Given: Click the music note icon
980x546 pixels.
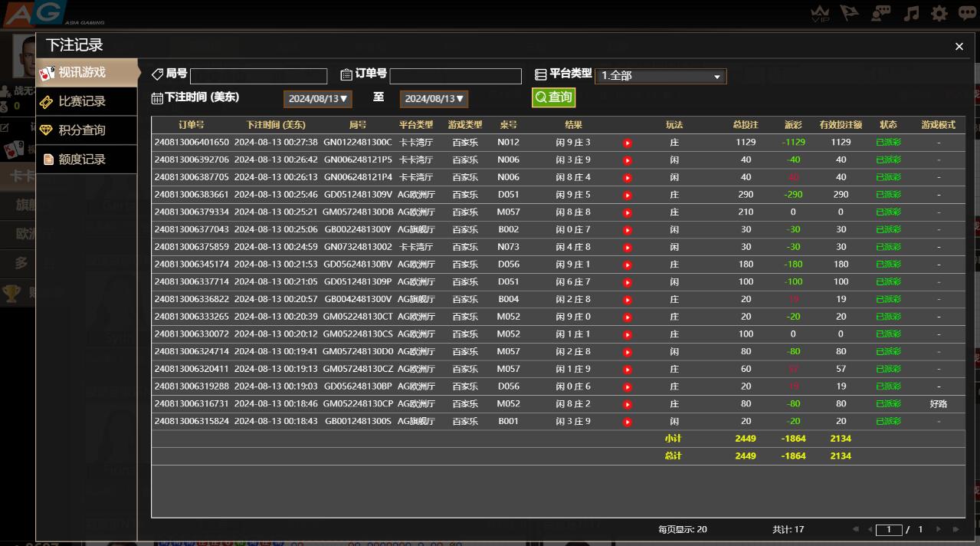Looking at the screenshot, I should pyautogui.click(x=910, y=14).
